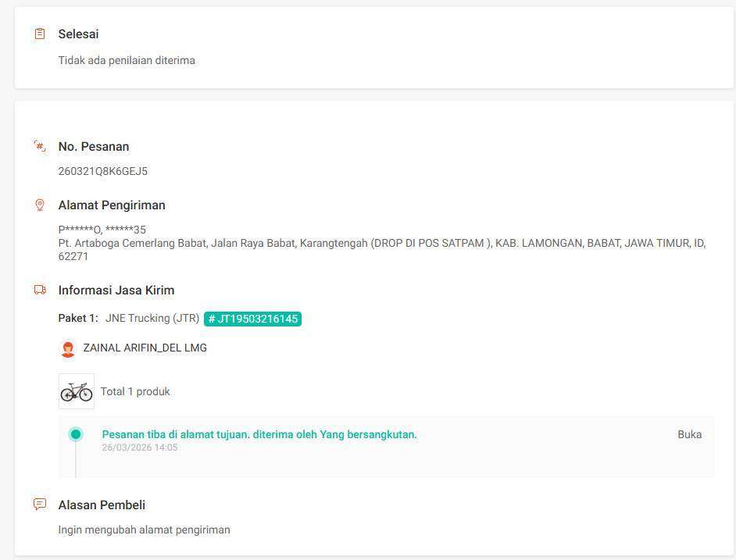This screenshot has height=560, width=736.
Task: Click the clipboard icon beside Selesai
Action: tap(40, 34)
